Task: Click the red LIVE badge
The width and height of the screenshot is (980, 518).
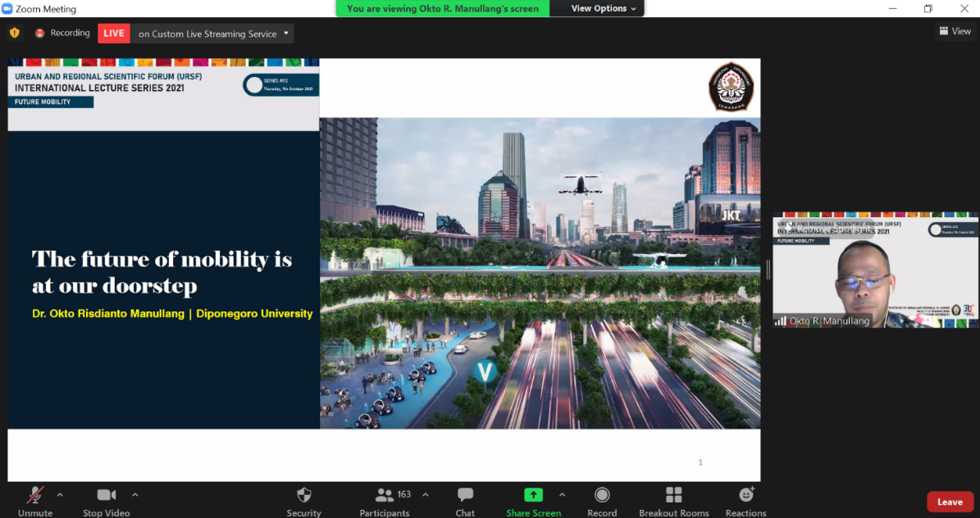Action: [x=114, y=34]
